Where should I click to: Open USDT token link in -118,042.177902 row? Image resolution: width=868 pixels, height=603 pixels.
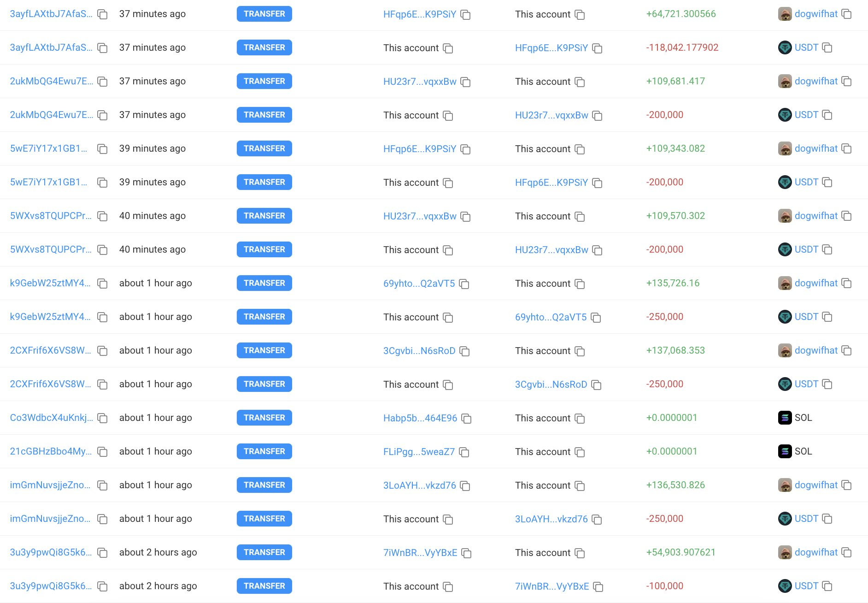pos(806,48)
